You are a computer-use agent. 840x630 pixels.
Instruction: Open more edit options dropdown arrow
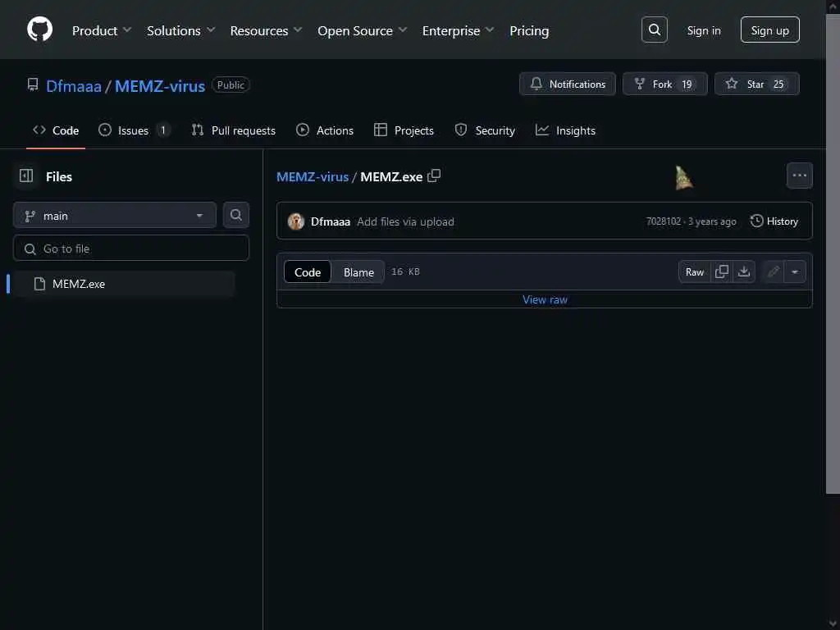click(x=795, y=272)
